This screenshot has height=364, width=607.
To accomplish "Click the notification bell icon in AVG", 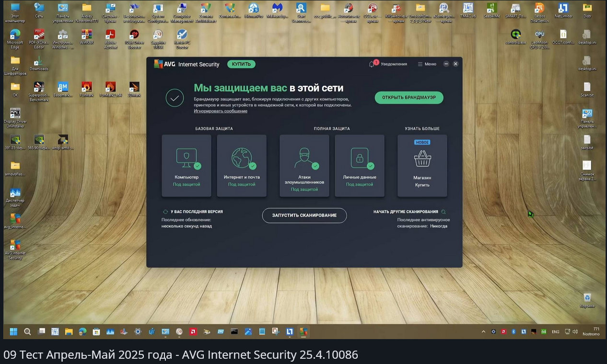I will 372,64.
